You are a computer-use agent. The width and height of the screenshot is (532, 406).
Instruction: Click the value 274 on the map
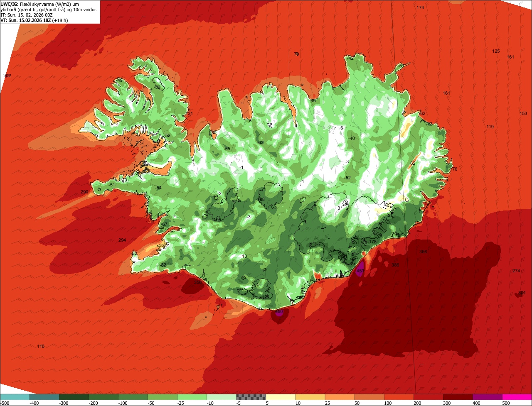click(516, 271)
